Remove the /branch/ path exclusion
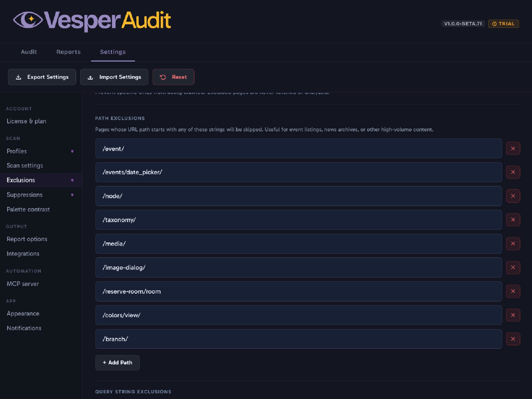The width and height of the screenshot is (532, 399). click(x=513, y=339)
